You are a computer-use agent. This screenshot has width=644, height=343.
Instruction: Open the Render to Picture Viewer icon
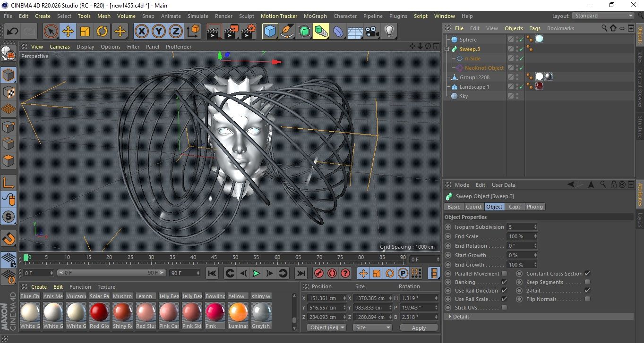pyautogui.click(x=231, y=32)
